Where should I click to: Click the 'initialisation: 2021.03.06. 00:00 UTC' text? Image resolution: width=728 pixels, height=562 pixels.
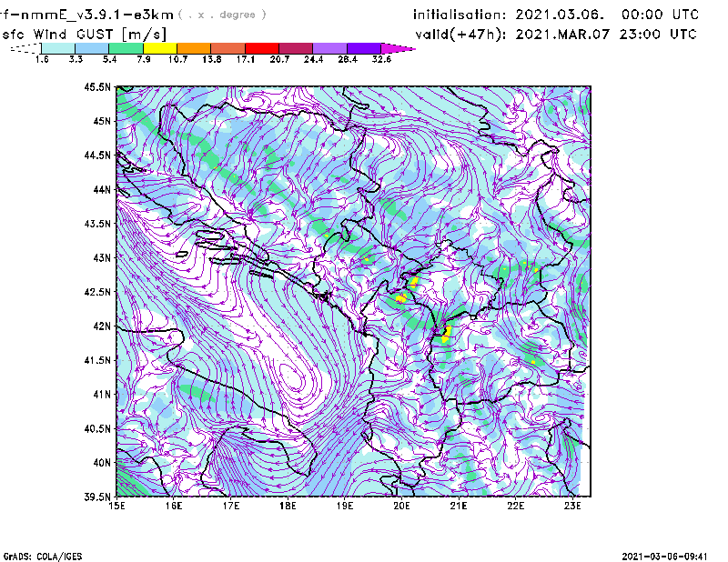(556, 15)
